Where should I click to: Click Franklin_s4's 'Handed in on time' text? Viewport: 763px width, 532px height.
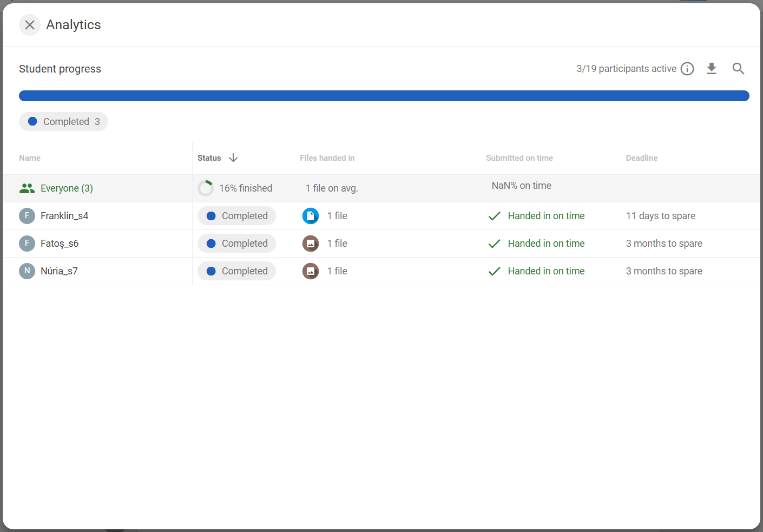click(546, 216)
